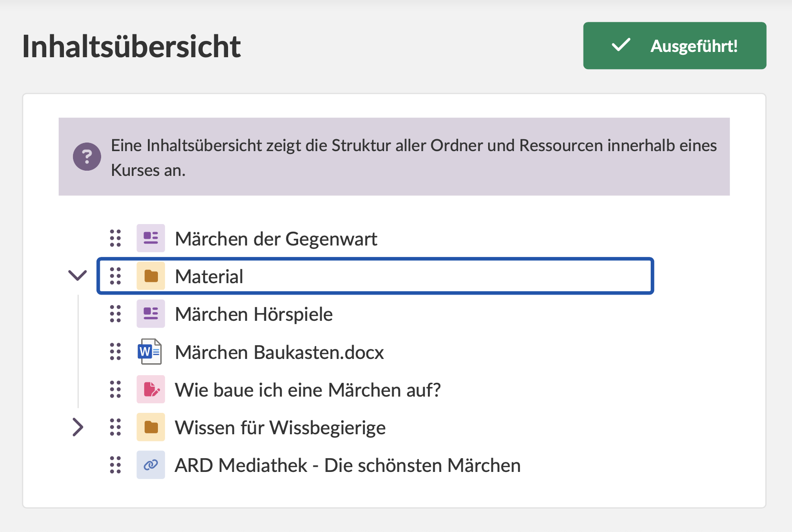Click the Word document icon beside Märchen Baukasten.docx

click(x=150, y=352)
